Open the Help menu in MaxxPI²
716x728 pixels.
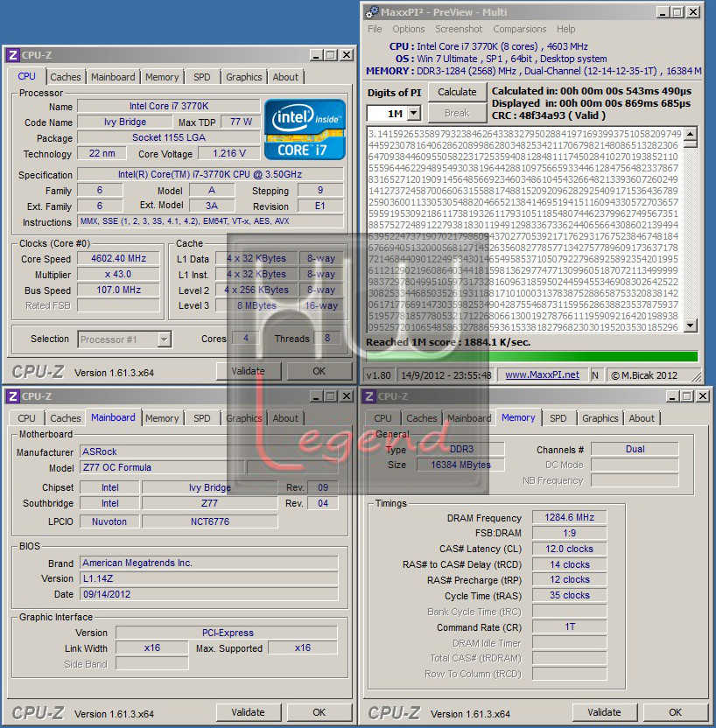[x=566, y=29]
